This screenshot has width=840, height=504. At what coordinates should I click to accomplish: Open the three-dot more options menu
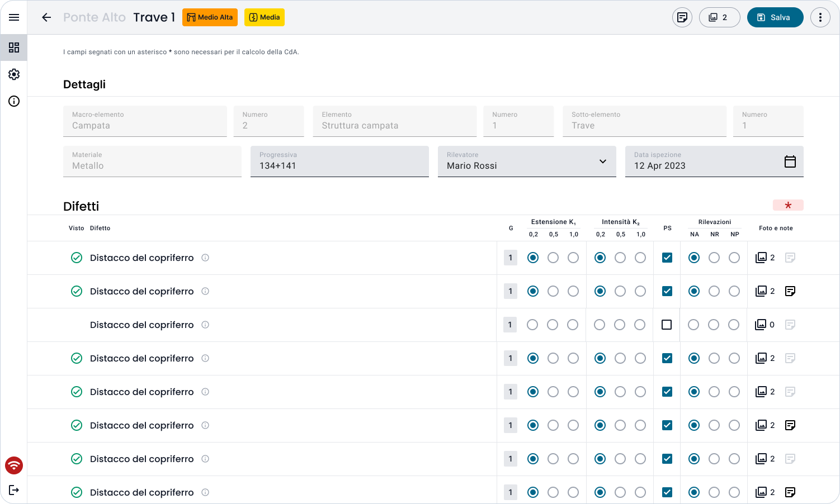820,17
